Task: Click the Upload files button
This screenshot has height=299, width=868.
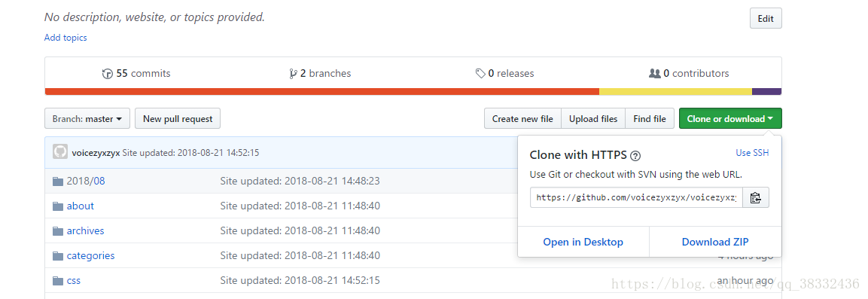Action: pos(593,118)
